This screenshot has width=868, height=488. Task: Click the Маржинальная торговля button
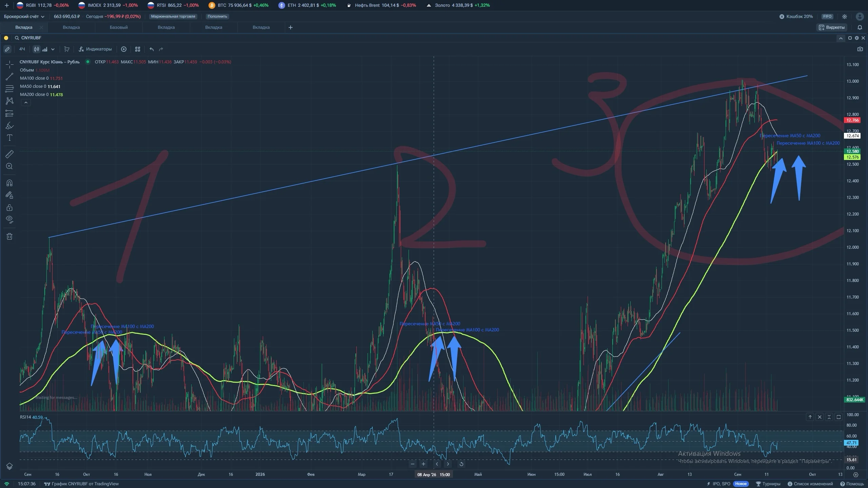tap(173, 16)
